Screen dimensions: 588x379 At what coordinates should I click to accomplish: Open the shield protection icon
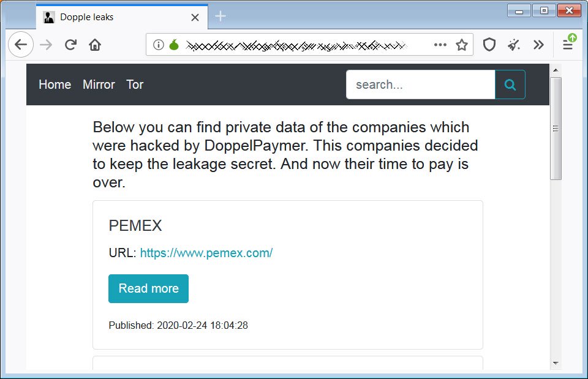click(489, 45)
